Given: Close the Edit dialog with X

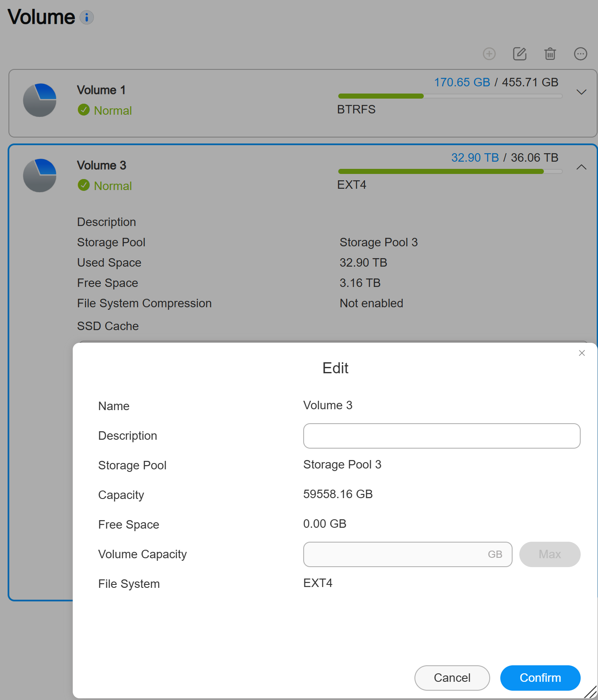Looking at the screenshot, I should tap(582, 353).
